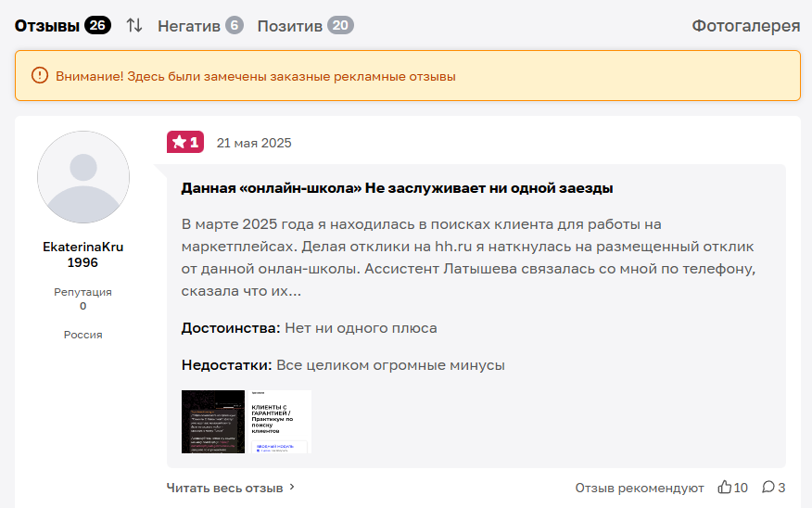Open the dark chat screenshot thumbnail

[x=213, y=422]
